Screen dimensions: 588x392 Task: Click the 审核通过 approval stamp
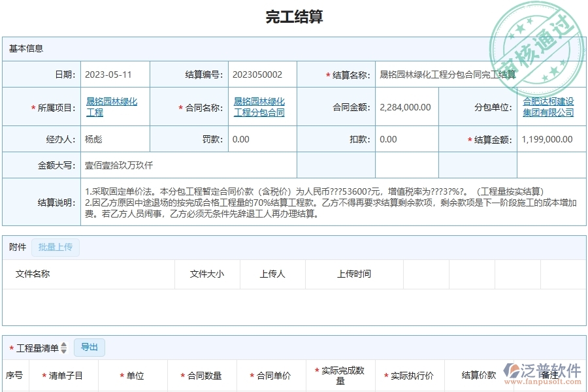tap(536, 38)
